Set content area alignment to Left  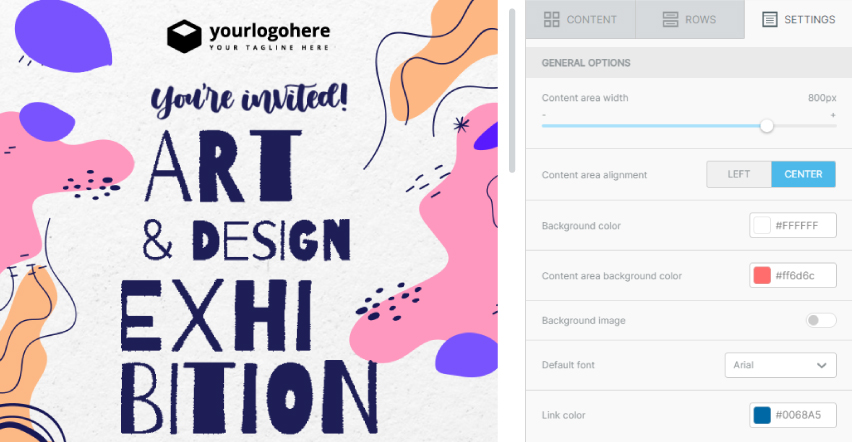tap(739, 175)
